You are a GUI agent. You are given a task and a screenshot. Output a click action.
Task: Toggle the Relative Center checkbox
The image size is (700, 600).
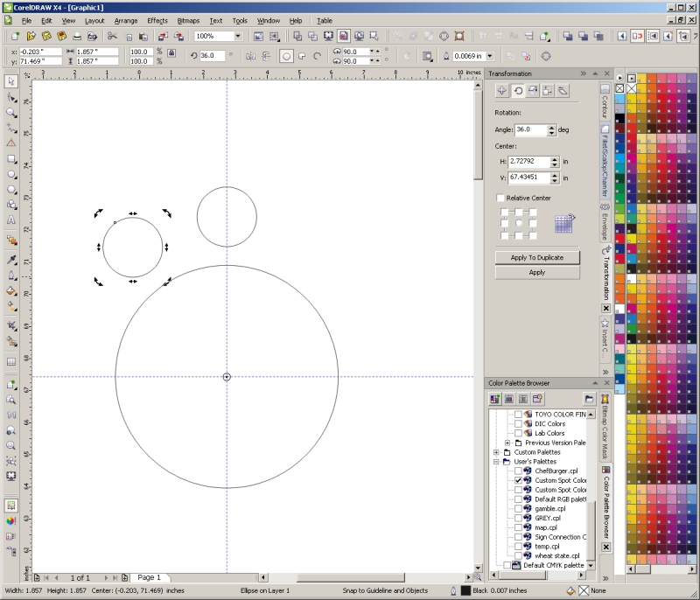(x=500, y=198)
